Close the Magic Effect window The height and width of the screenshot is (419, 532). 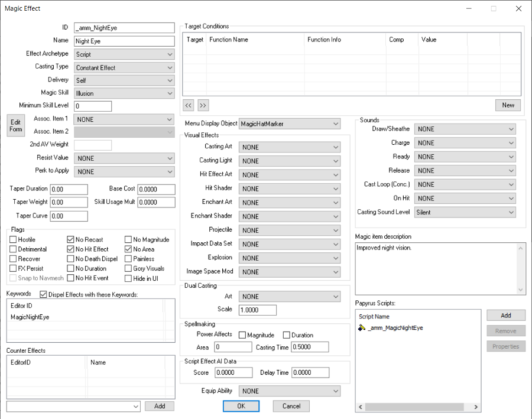(518, 8)
